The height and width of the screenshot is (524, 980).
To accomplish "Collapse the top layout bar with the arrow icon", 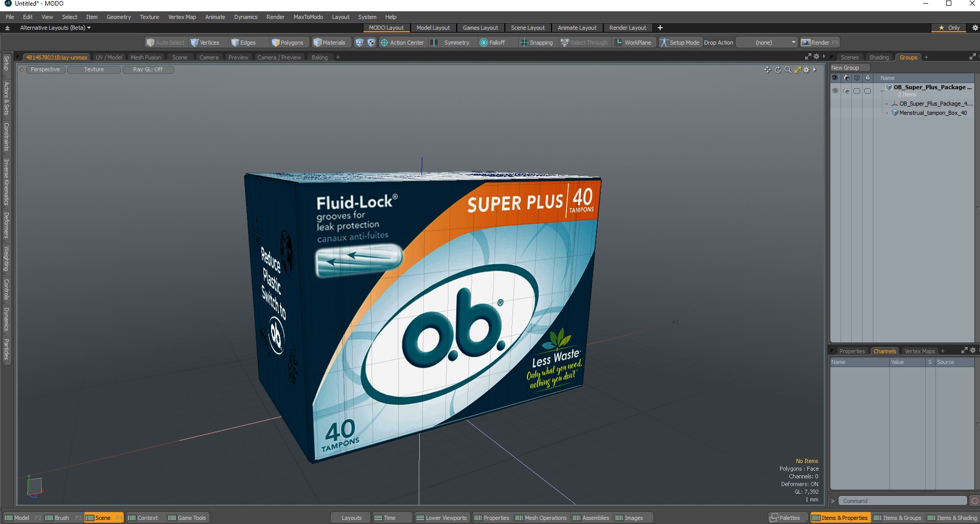I will click(x=7, y=28).
